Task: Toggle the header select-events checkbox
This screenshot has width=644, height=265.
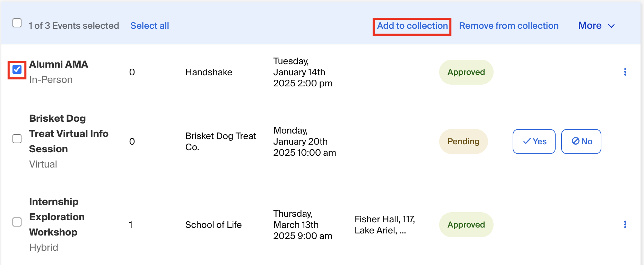Action: point(17,23)
